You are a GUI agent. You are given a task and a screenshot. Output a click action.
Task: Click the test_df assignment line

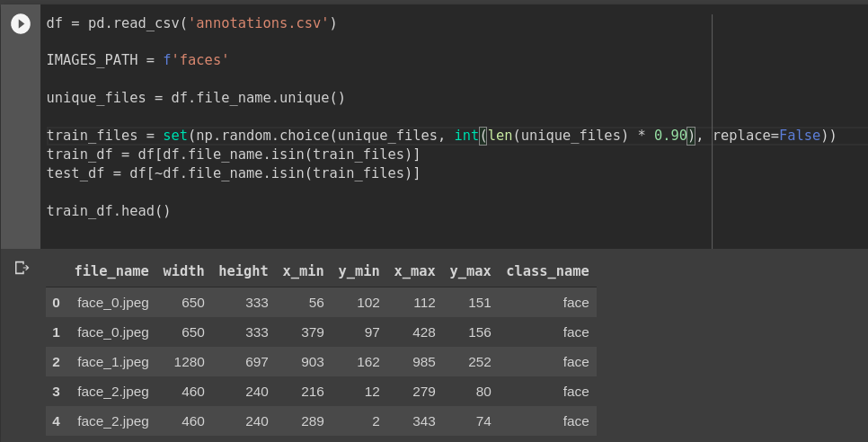click(x=233, y=173)
